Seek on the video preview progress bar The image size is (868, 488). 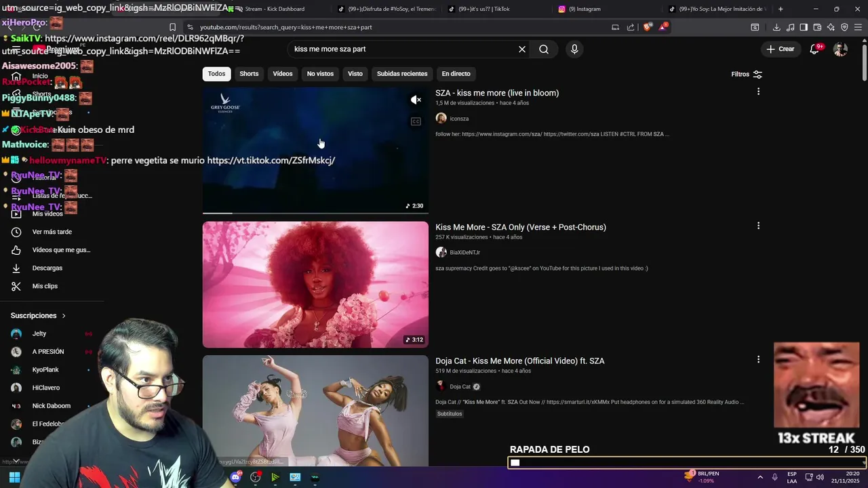point(315,213)
